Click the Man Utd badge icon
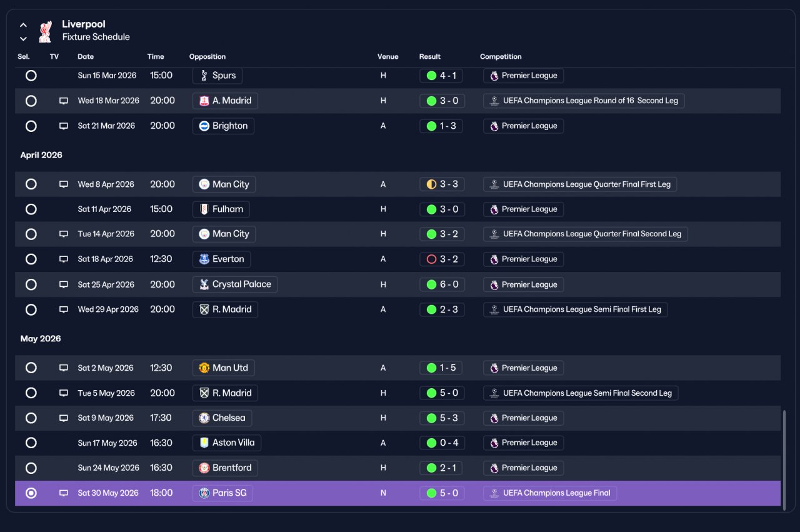This screenshot has height=532, width=800. click(x=204, y=368)
